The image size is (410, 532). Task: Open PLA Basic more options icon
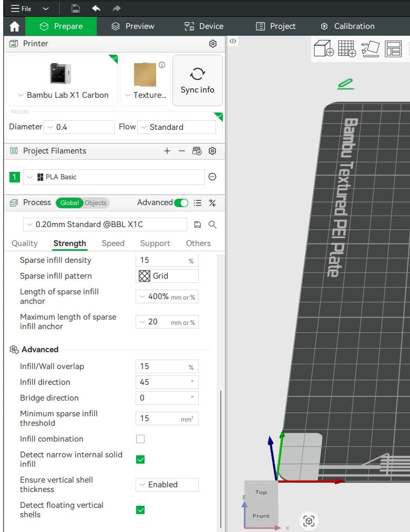tap(212, 177)
